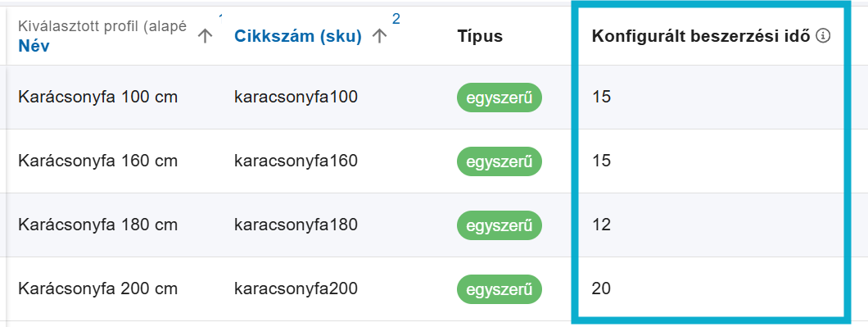Screen dimensions: 868x327
Task: Click procurement time value 12 for karacsonyfa180
Action: 601,225
